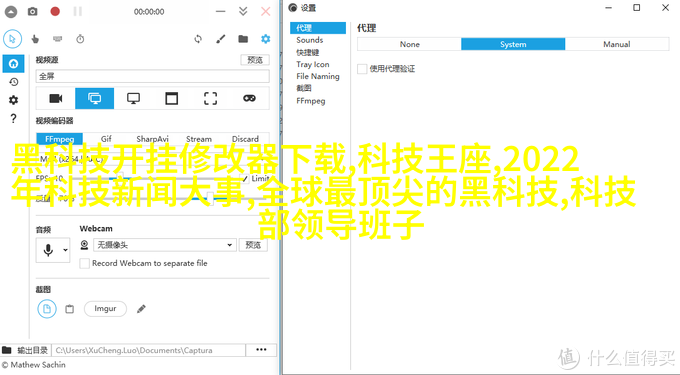Select webcam-only video source icon
The height and width of the screenshot is (375, 680).
click(x=56, y=98)
